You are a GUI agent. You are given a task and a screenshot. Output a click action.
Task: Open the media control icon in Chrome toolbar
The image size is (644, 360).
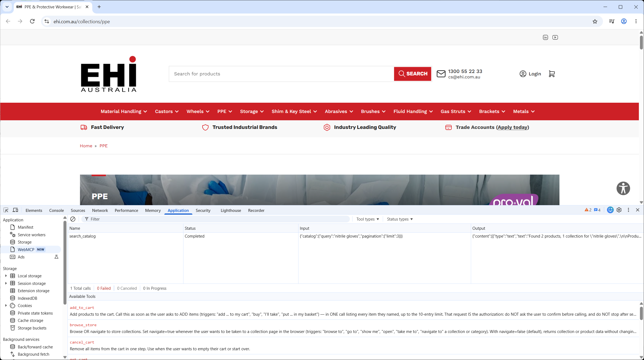tap(612, 21)
